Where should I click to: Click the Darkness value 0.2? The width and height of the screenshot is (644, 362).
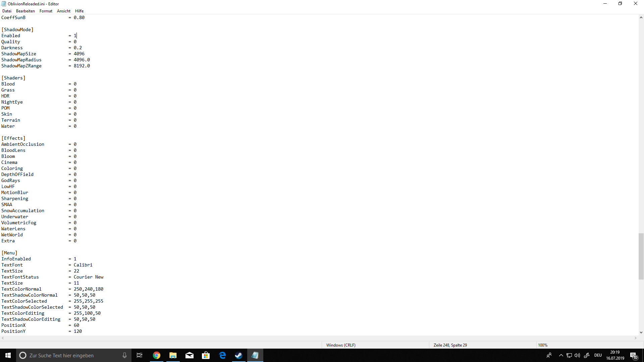click(x=78, y=48)
